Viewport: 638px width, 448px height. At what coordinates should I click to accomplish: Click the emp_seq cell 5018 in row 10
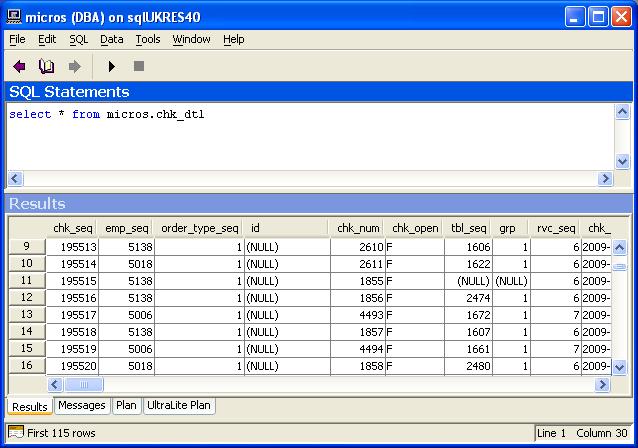click(126, 264)
